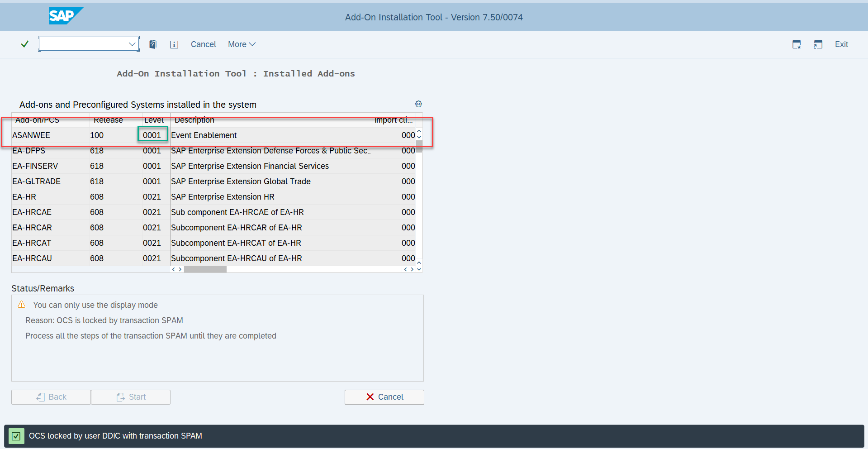Open the table settings gear icon
The height and width of the screenshot is (449, 868).
pyautogui.click(x=418, y=104)
